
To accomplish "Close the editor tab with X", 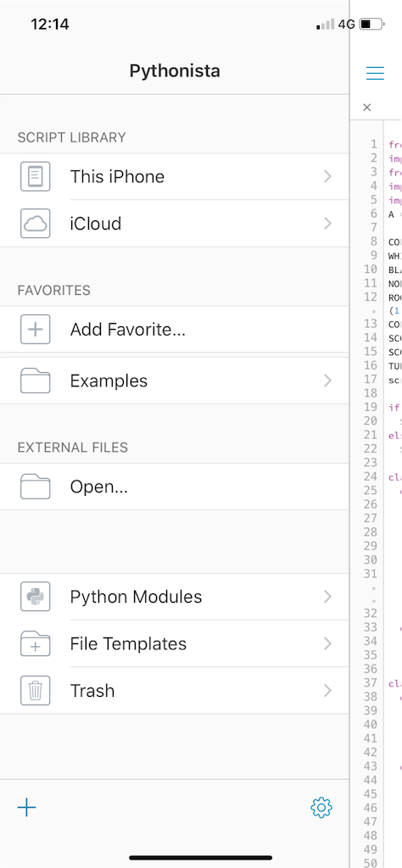I will click(x=366, y=108).
